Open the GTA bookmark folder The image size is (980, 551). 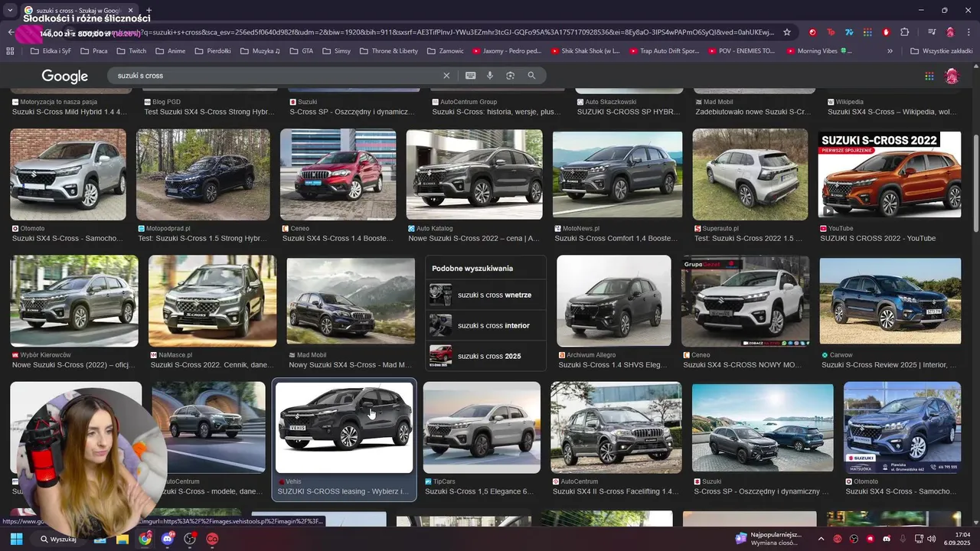coord(301,51)
